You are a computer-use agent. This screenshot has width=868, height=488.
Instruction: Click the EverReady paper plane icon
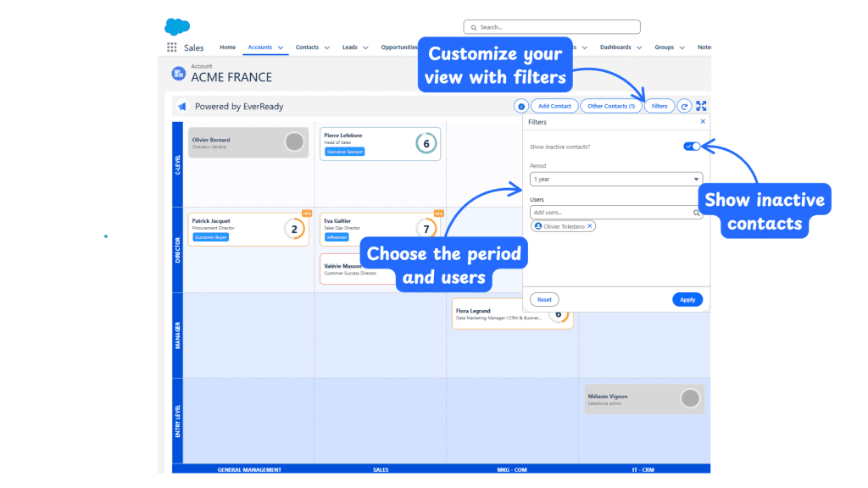[x=182, y=106]
